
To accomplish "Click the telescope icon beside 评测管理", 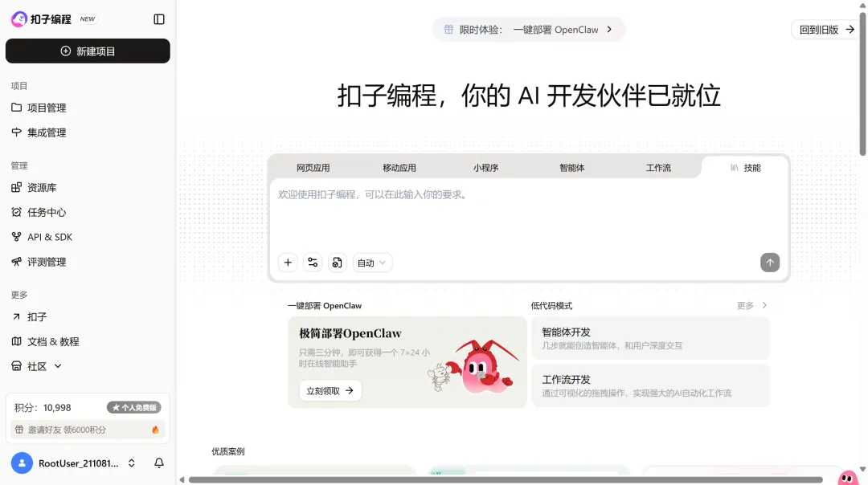I will pyautogui.click(x=17, y=262).
